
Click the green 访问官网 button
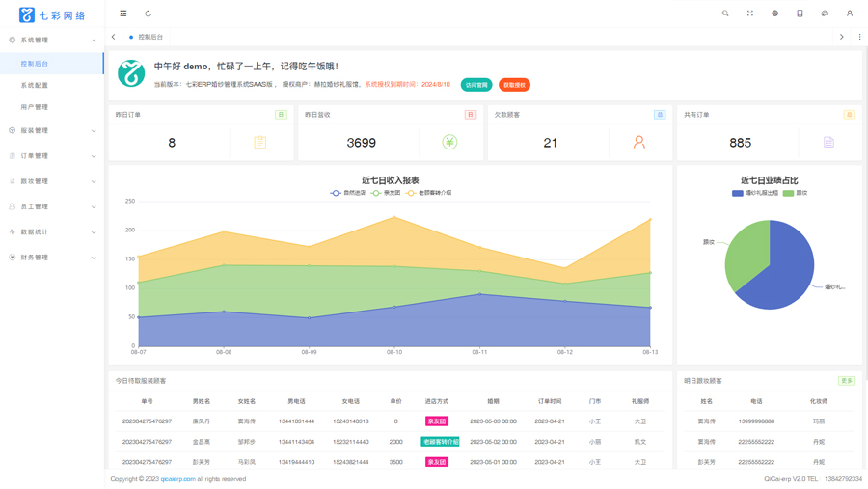coord(476,85)
